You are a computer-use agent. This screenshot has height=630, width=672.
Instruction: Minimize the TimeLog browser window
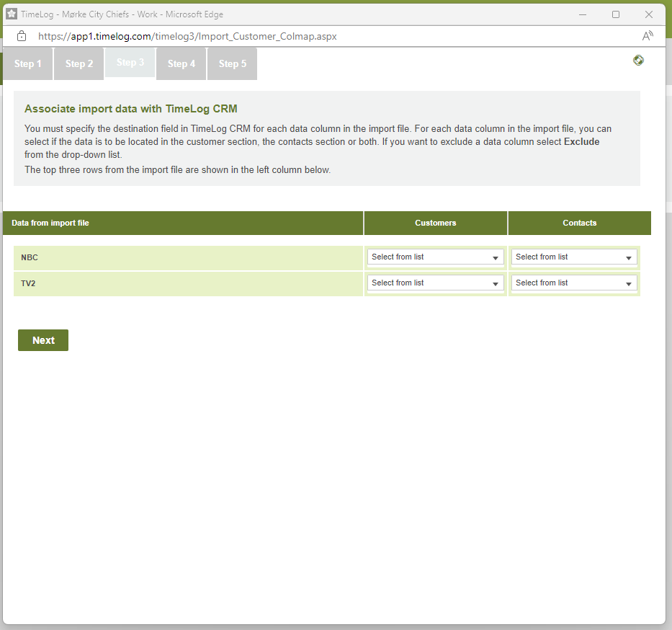[582, 14]
